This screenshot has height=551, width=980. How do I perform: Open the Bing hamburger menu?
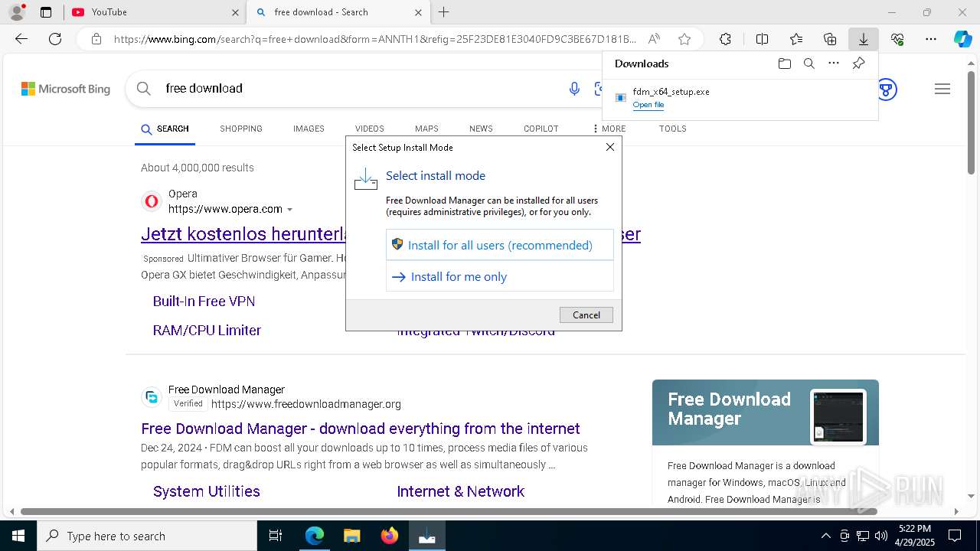pos(942,90)
